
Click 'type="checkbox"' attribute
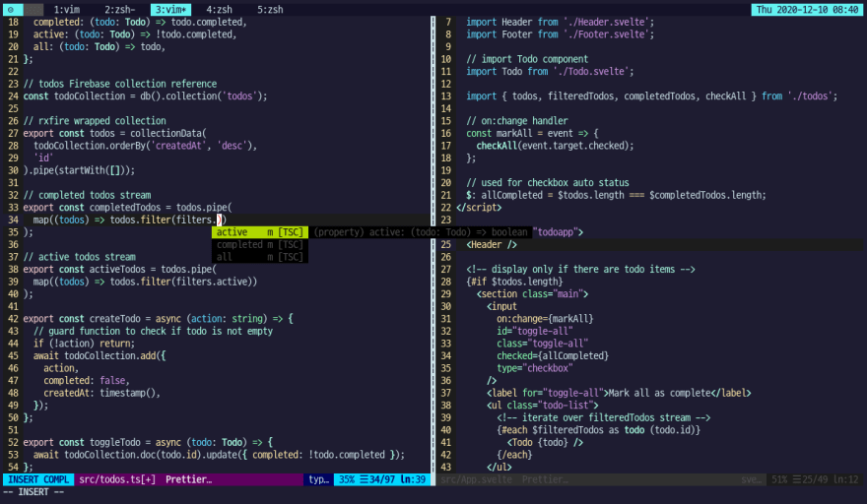pyautogui.click(x=534, y=368)
